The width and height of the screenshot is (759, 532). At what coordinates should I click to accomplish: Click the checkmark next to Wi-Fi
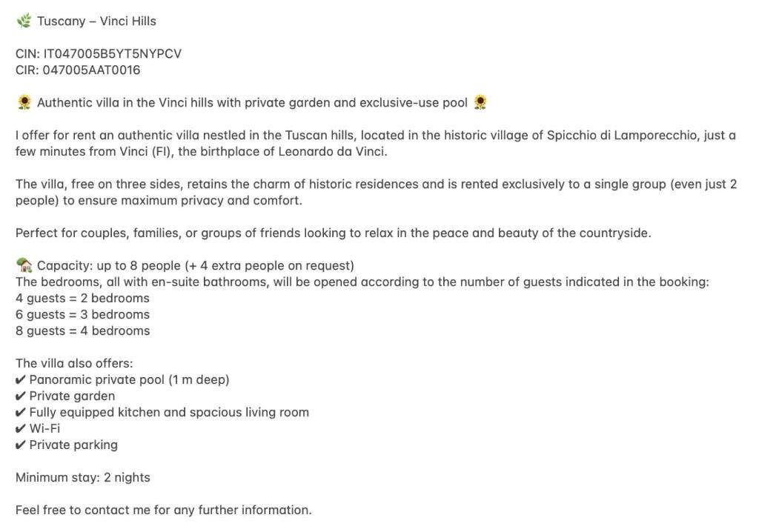[21, 429]
